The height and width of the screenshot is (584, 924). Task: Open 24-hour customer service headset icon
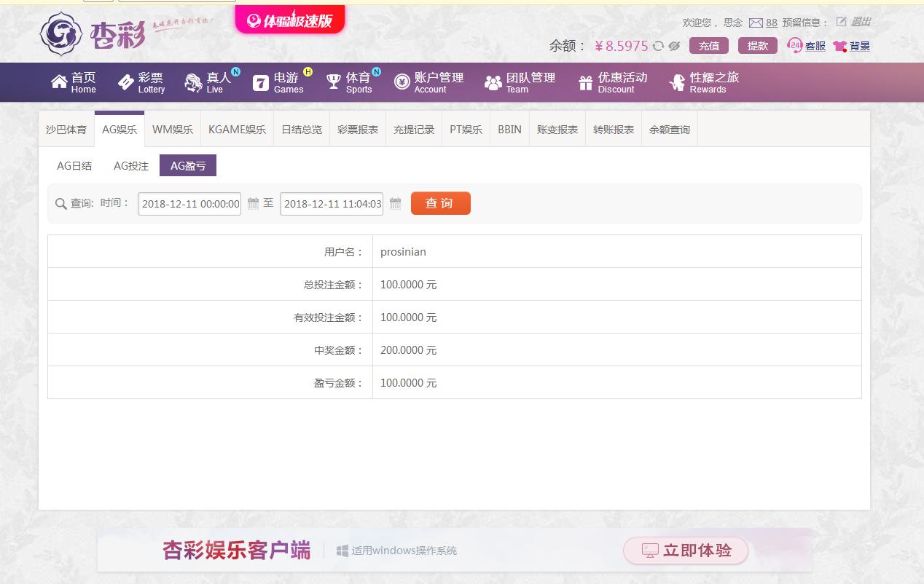coord(795,45)
